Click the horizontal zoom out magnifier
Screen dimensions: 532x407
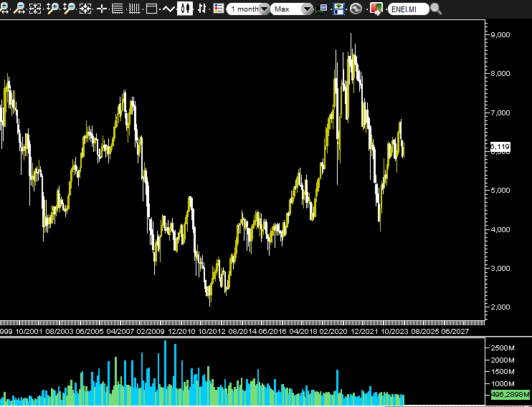point(20,9)
